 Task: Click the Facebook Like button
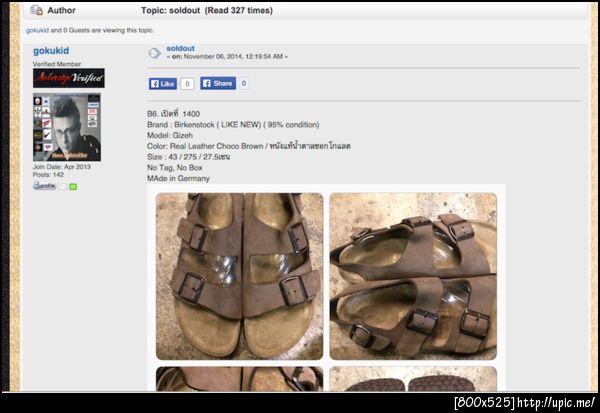click(163, 84)
